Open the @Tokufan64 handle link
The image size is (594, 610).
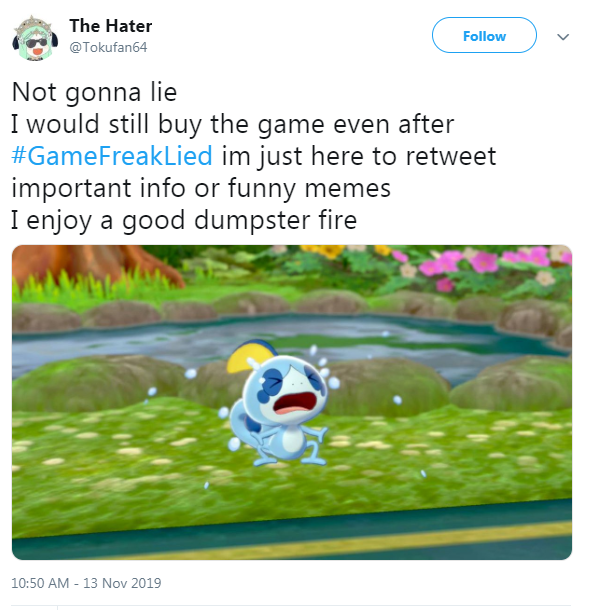108,47
